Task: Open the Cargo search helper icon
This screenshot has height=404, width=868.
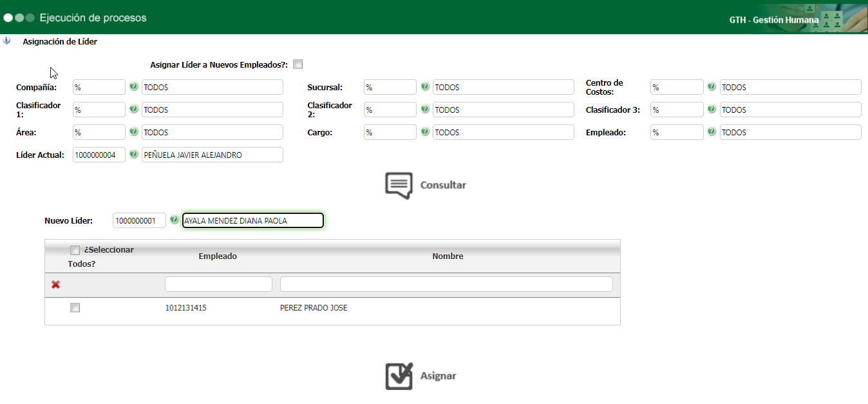Action: point(425,132)
